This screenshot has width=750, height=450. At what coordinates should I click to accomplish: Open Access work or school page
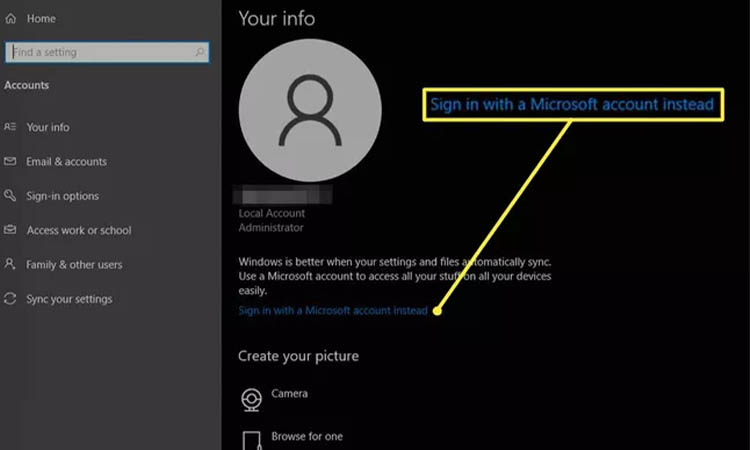pyautogui.click(x=79, y=230)
